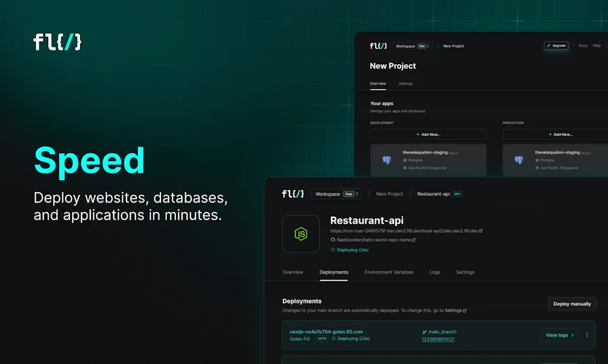Open the commit link 1233659874121
The width and height of the screenshot is (608, 364).
[x=438, y=340]
